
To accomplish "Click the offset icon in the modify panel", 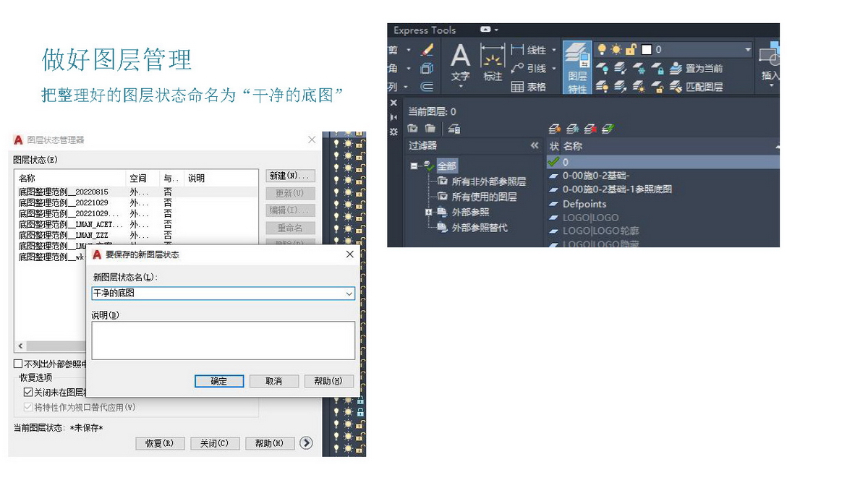I will pyautogui.click(x=427, y=87).
